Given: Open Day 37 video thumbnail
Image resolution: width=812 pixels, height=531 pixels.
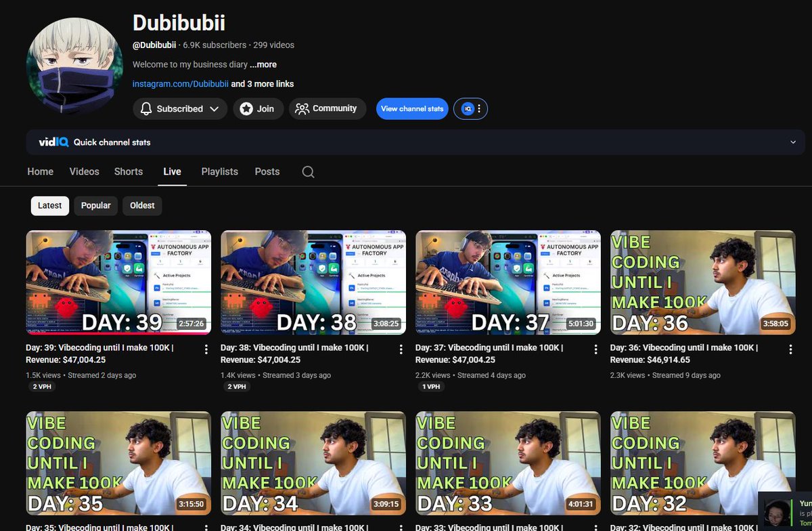Looking at the screenshot, I should pyautogui.click(x=508, y=282).
